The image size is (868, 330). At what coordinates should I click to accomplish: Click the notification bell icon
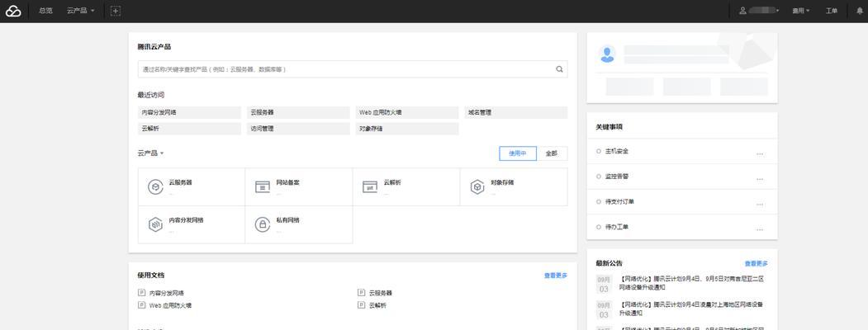[x=860, y=11]
